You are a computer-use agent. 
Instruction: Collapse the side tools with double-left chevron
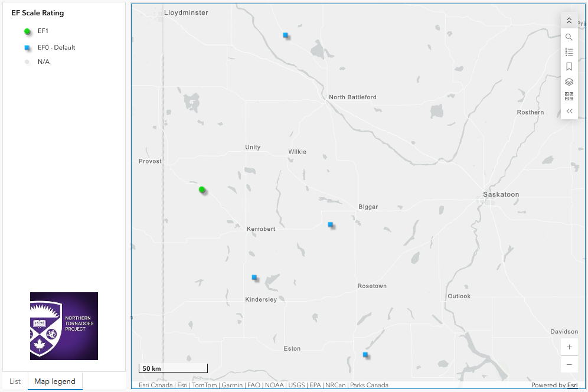tap(569, 111)
